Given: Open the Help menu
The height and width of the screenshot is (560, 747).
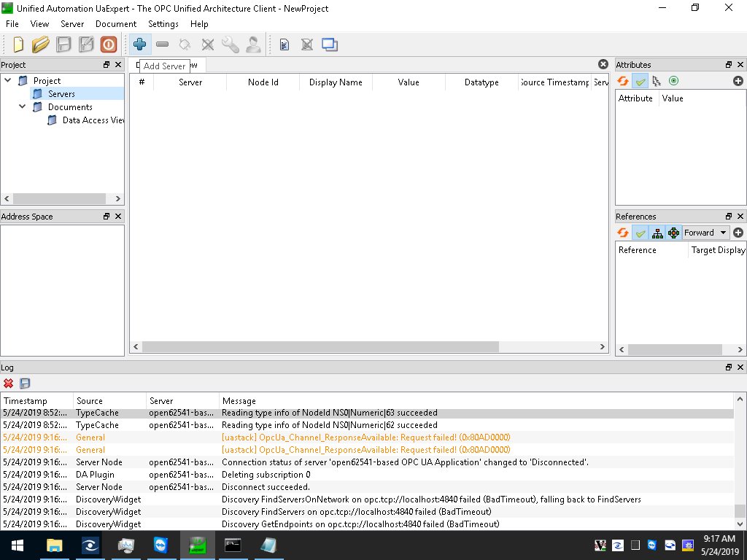Looking at the screenshot, I should click(199, 24).
